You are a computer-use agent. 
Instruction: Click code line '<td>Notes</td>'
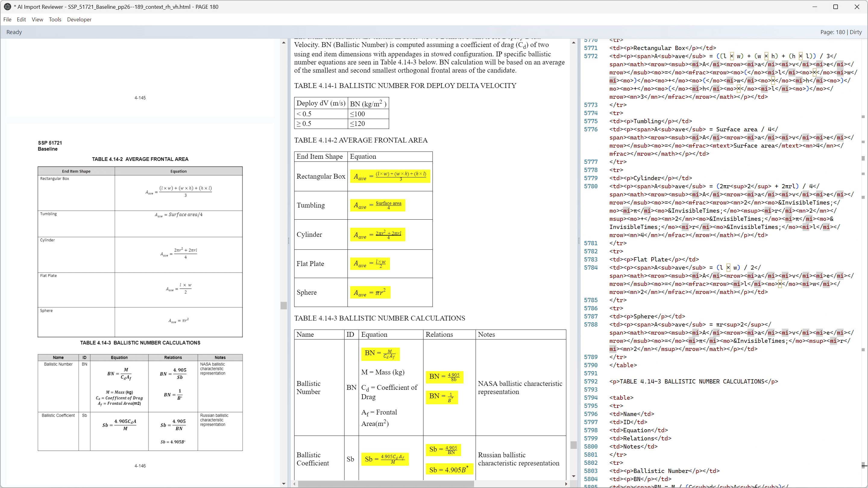coord(633,446)
